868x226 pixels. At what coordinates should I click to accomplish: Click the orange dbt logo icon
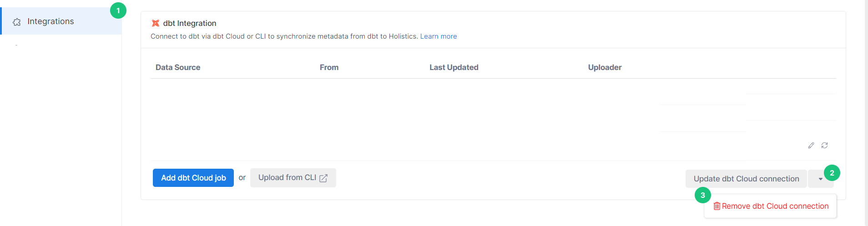(156, 23)
